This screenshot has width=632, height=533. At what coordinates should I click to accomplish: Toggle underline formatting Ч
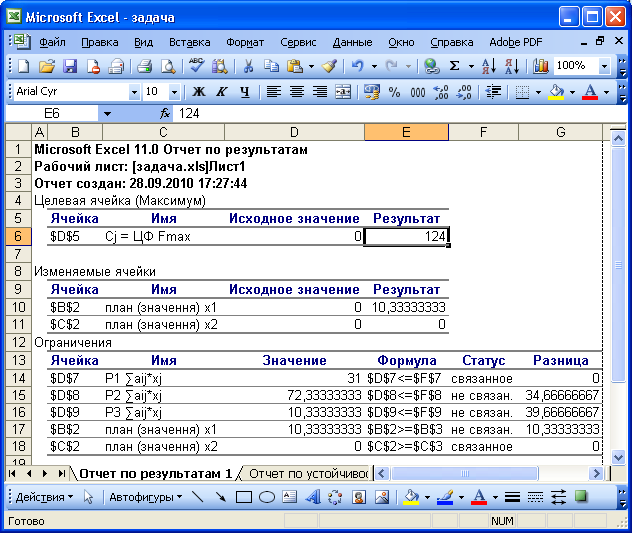pos(245,92)
